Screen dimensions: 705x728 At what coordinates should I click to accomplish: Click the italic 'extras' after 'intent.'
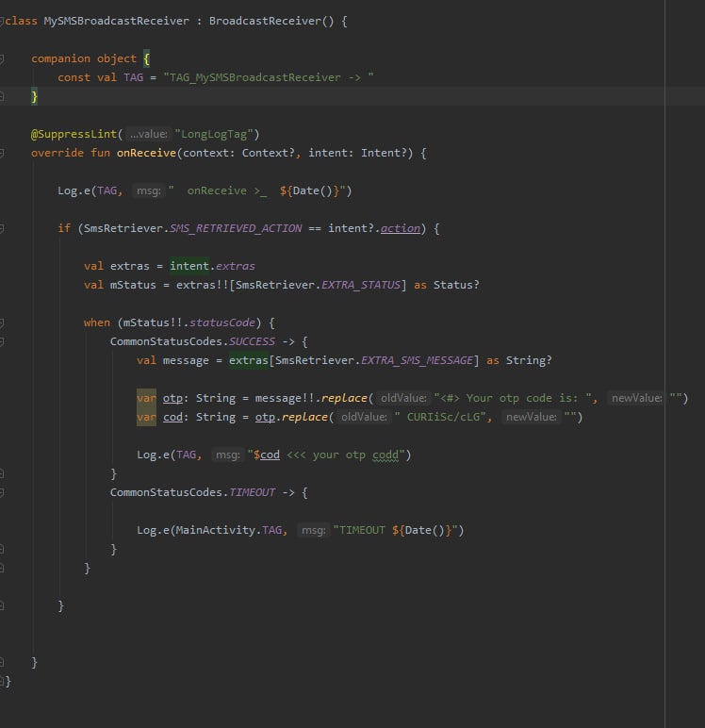pyautogui.click(x=236, y=266)
